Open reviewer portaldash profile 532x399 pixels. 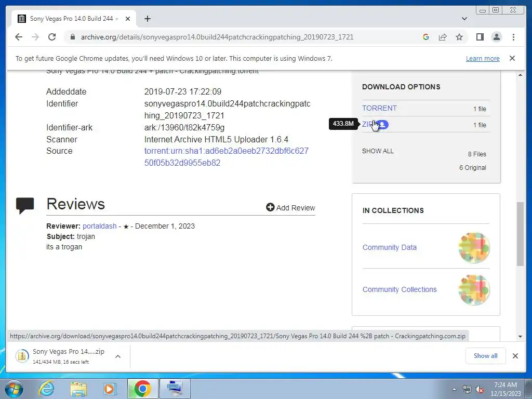click(x=99, y=226)
